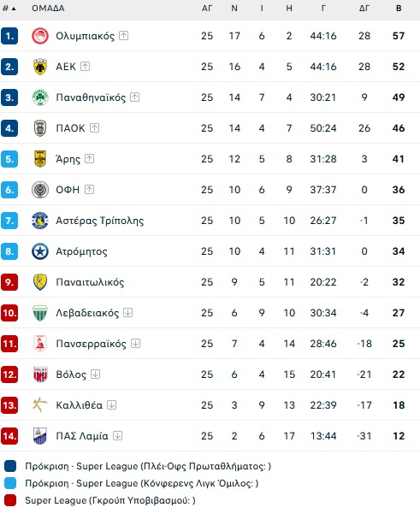Click the ΟΦΗ round logo

tap(40, 190)
